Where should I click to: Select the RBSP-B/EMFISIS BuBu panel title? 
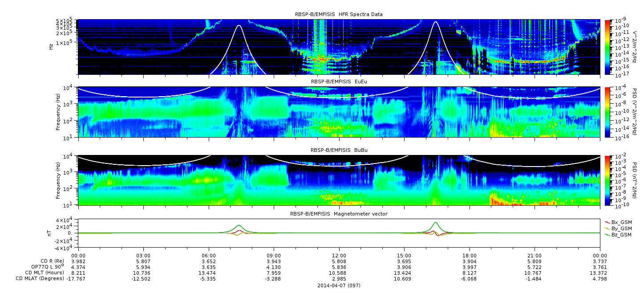point(339,150)
